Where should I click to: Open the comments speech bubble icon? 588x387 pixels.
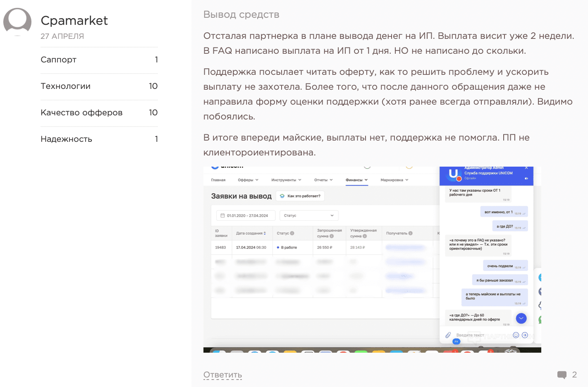click(562, 375)
